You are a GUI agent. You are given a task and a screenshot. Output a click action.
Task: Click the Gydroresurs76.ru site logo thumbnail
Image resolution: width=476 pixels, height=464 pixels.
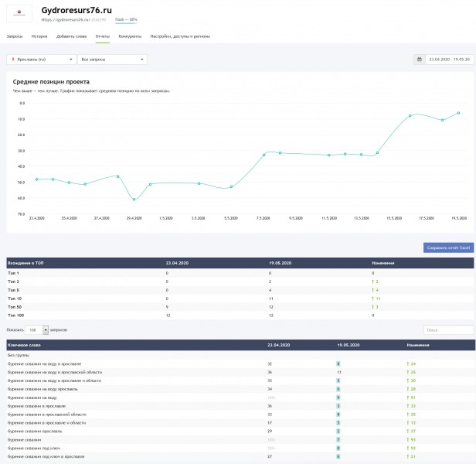coord(19,13)
